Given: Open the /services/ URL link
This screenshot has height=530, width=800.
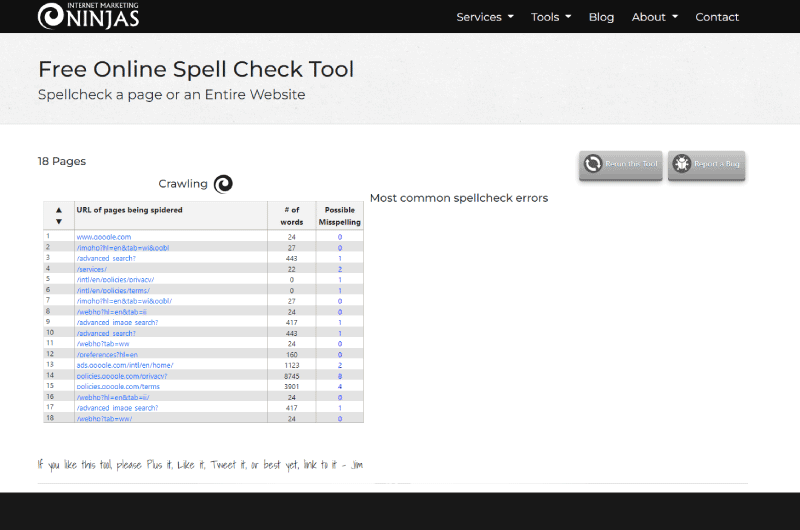Looking at the screenshot, I should (x=91, y=269).
